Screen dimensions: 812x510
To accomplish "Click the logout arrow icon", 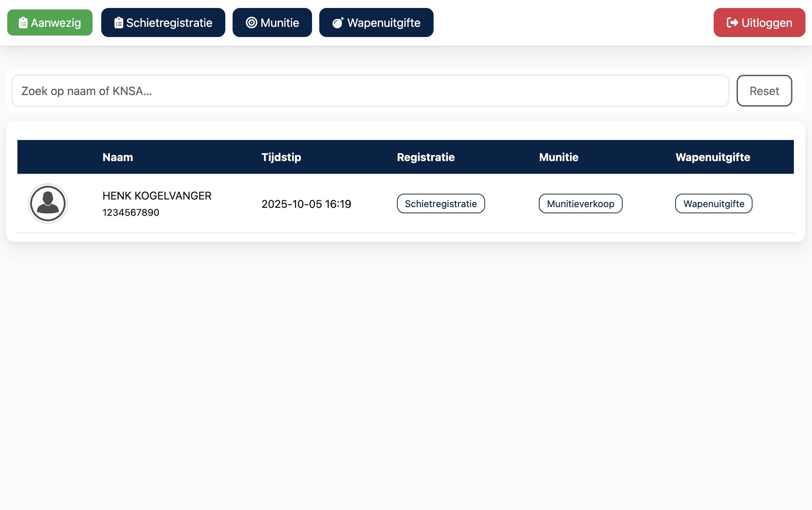I will (x=732, y=22).
